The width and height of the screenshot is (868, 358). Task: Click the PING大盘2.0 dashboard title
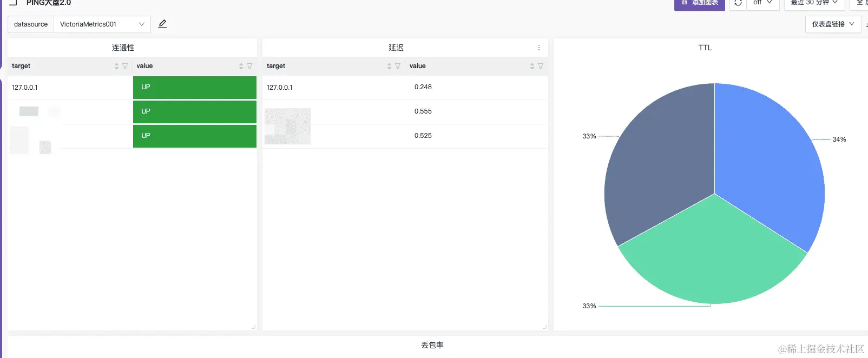(x=49, y=3)
